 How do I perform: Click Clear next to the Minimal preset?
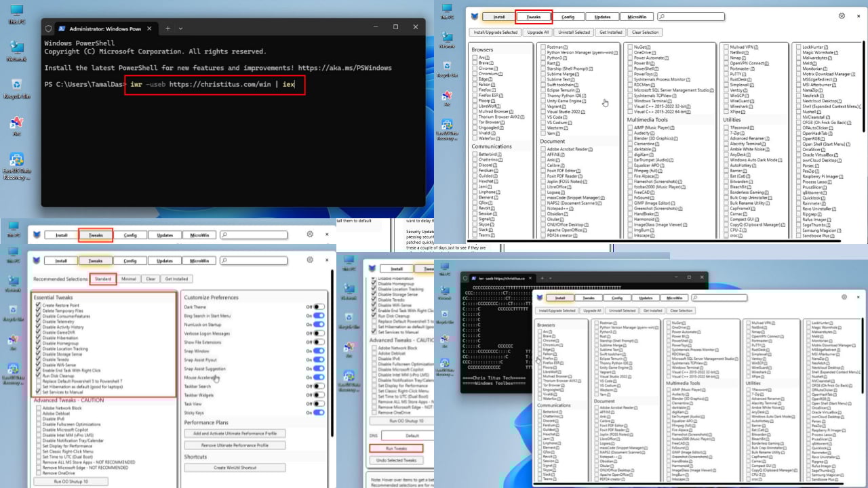pyautogui.click(x=151, y=279)
